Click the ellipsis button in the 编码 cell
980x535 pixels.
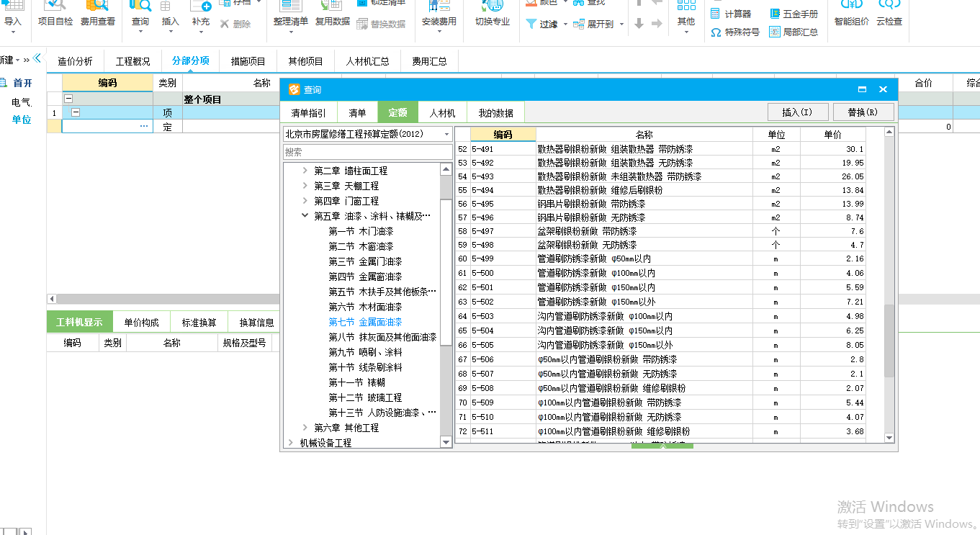(x=144, y=127)
